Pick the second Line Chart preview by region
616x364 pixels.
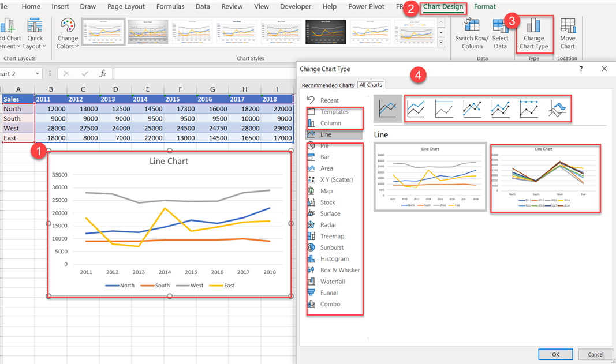[x=546, y=178]
